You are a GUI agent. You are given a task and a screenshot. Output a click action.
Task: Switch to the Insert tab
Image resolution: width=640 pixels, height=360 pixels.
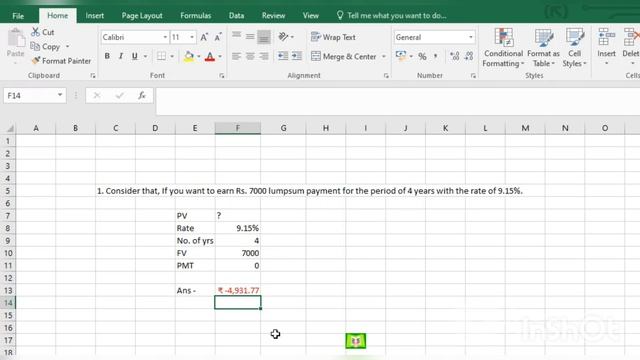pos(95,16)
